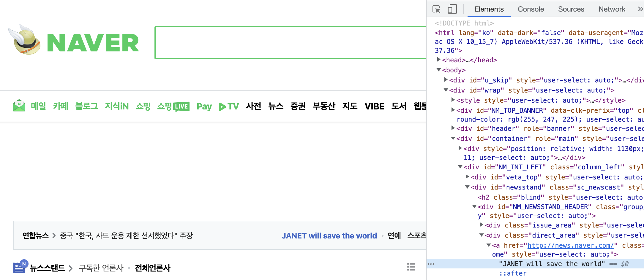
Task: Open the Sources tab
Action: (571, 9)
